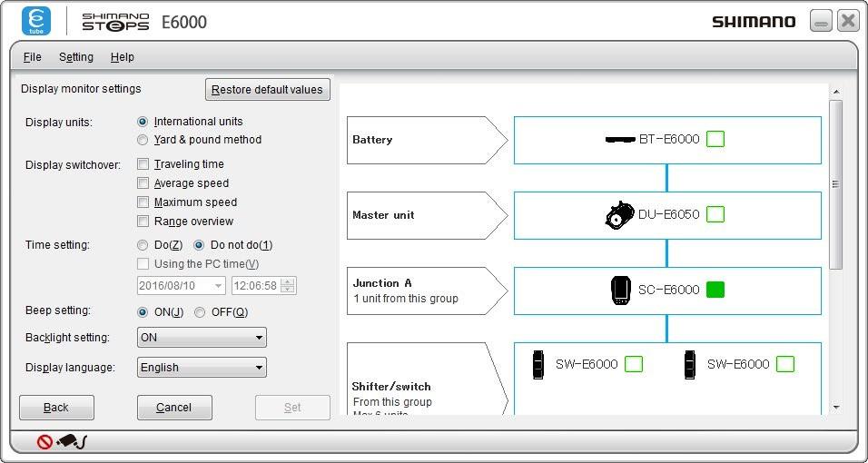Click the scroll up arrow of unit list
The width and height of the screenshot is (868, 463).
[836, 92]
